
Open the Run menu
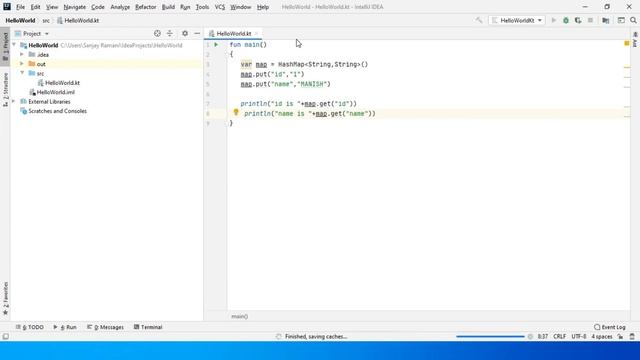(185, 7)
